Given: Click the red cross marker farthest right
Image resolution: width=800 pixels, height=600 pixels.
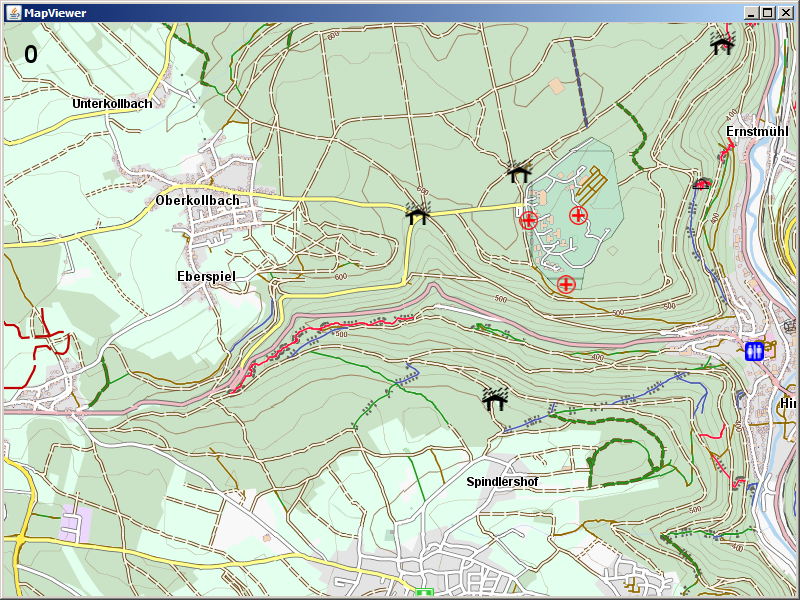Looking at the screenshot, I should [x=578, y=215].
